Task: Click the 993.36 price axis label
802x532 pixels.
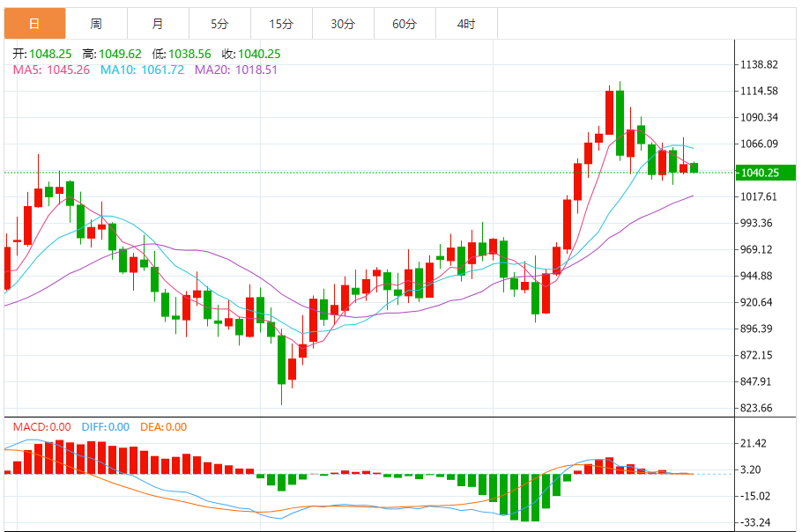Action: (x=757, y=223)
